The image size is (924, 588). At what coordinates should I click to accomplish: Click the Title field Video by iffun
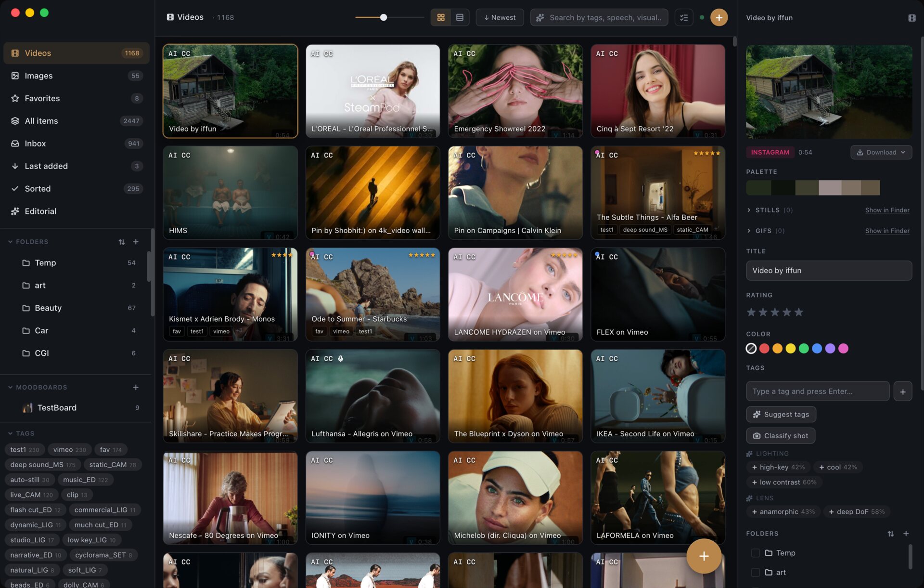point(829,271)
